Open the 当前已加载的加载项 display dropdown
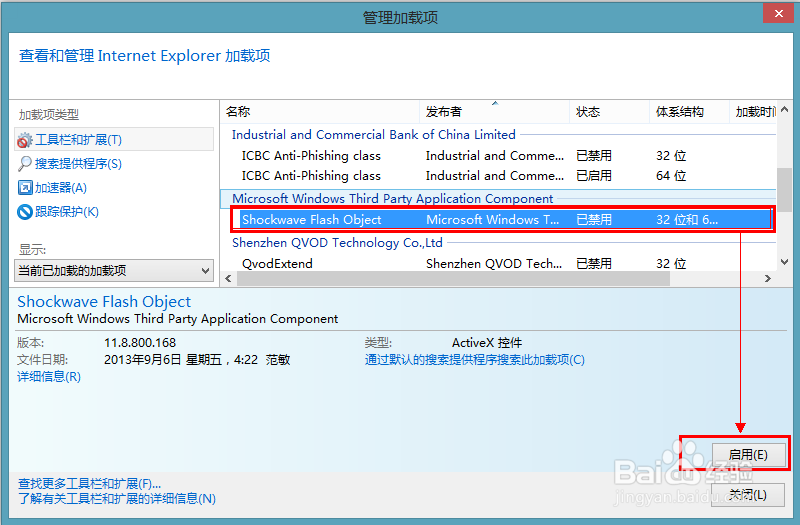This screenshot has width=800, height=525. [x=114, y=270]
